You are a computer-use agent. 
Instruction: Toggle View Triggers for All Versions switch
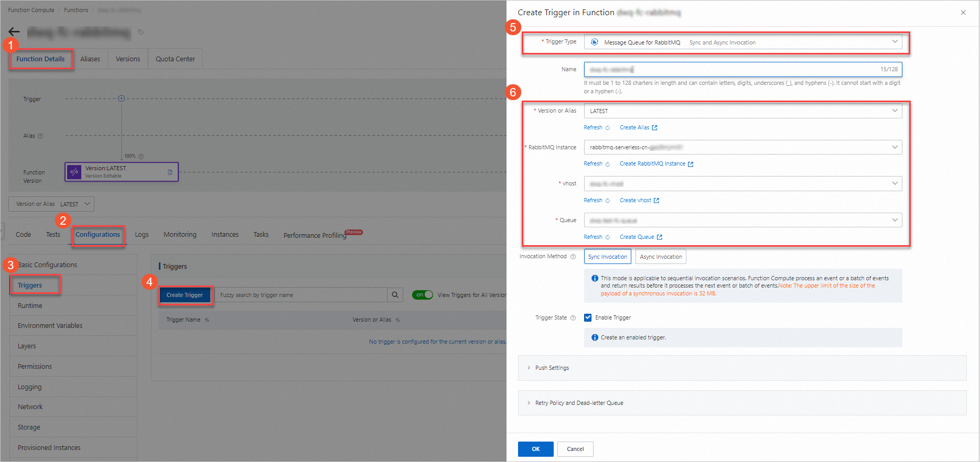point(423,295)
